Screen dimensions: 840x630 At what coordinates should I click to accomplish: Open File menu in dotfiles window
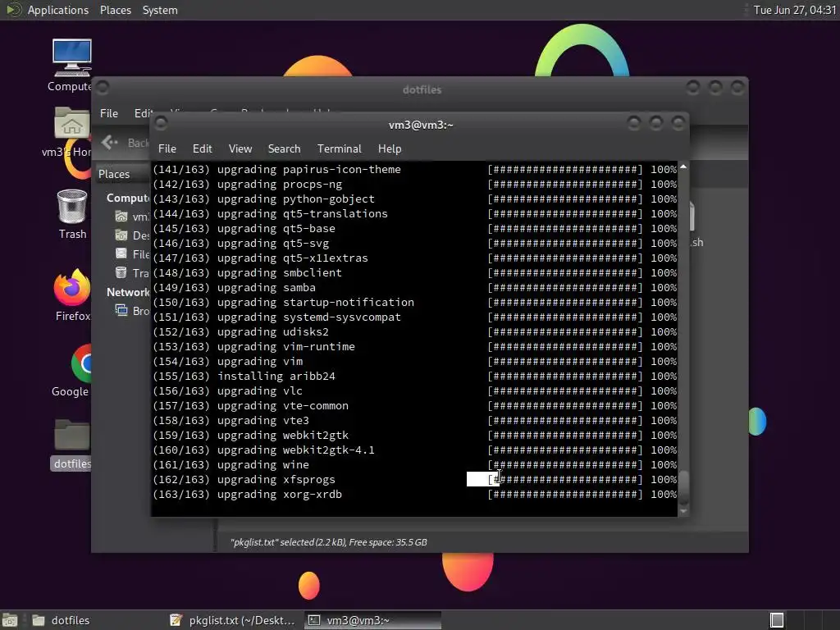109,113
